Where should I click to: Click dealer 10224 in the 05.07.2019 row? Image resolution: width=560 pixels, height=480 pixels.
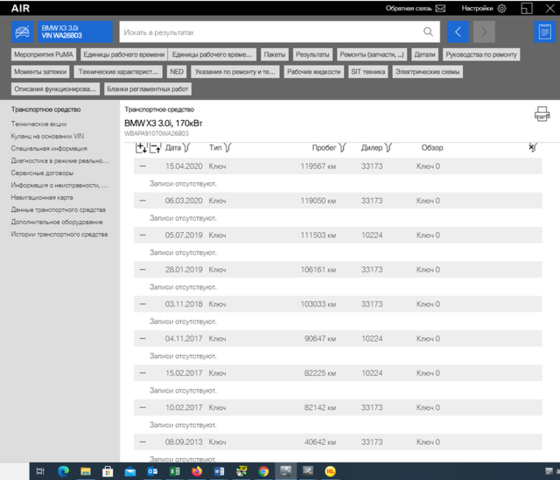[x=372, y=235]
